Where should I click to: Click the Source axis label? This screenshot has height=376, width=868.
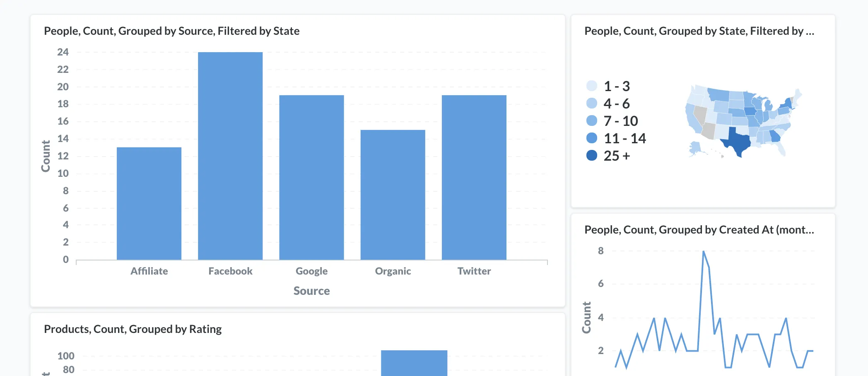click(x=311, y=291)
